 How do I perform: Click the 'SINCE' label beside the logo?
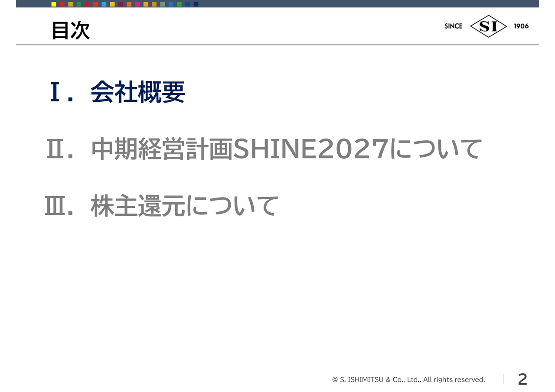453,26
